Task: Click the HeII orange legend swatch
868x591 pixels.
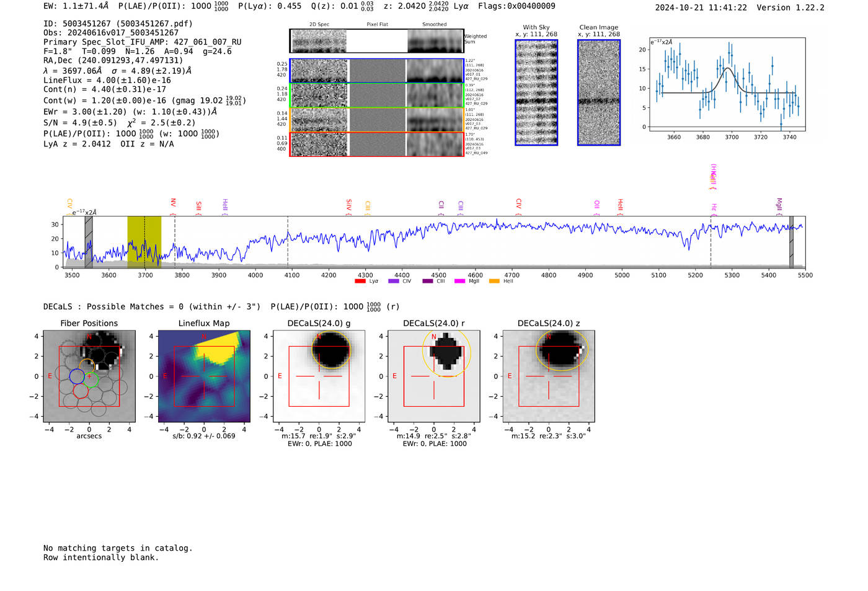Action: tap(494, 281)
